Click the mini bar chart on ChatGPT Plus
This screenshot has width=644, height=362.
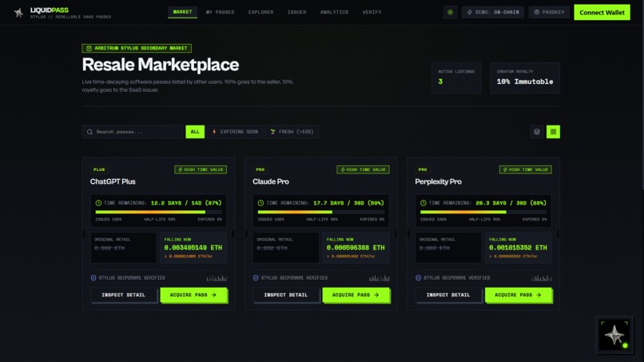tap(217, 278)
